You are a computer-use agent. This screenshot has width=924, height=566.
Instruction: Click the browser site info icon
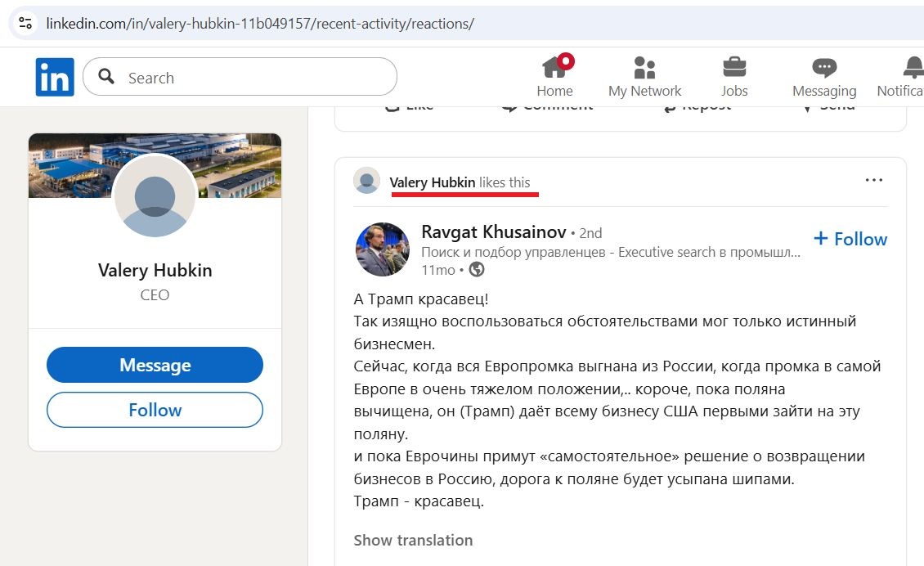tap(25, 23)
